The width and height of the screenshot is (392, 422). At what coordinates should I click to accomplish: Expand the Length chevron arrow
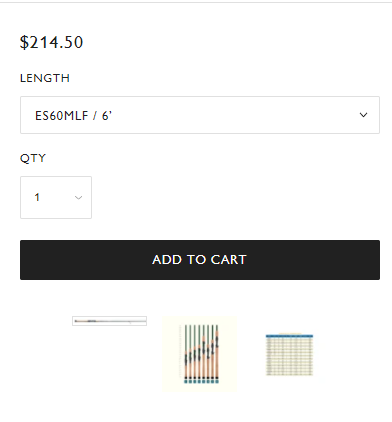363,115
